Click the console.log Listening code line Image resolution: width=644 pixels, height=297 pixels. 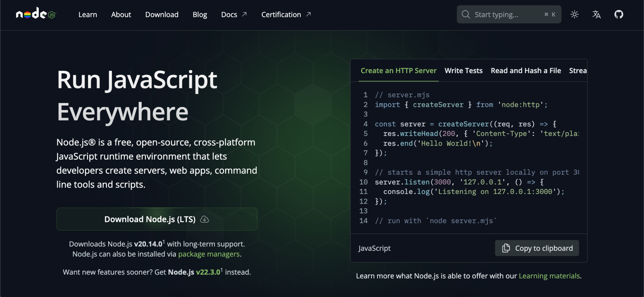(x=474, y=192)
